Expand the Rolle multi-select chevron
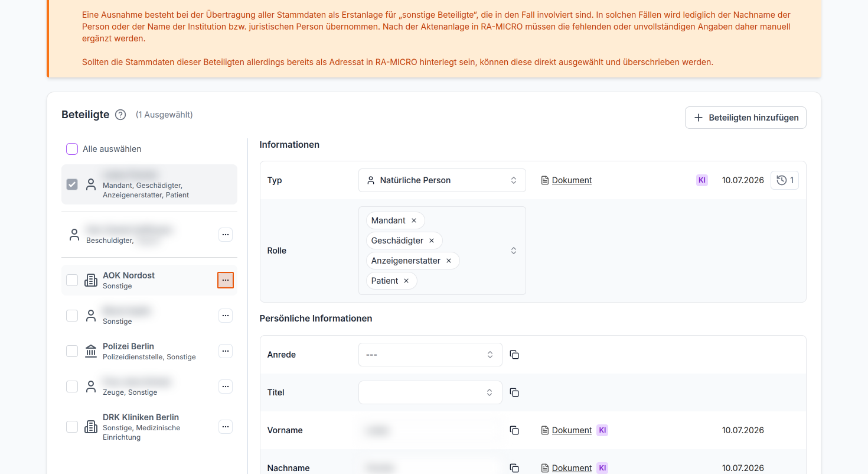Viewport: 868px width, 474px height. click(x=514, y=251)
